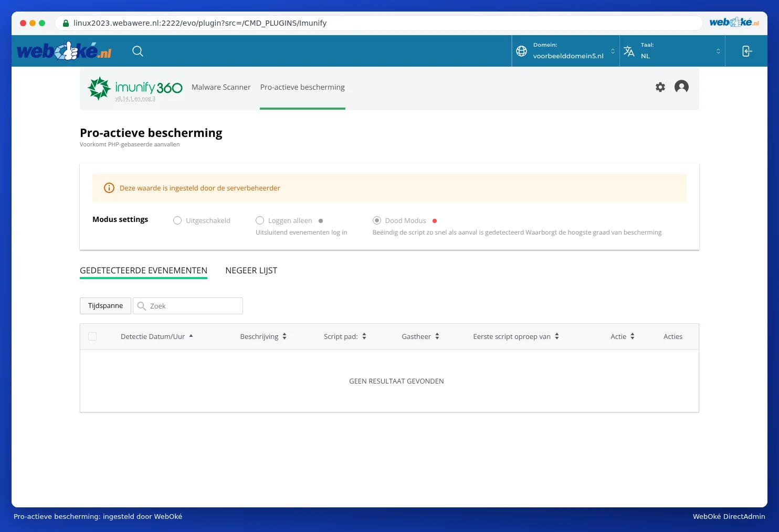This screenshot has width=779, height=532.
Task: Click the Imunify360 logo
Action: (x=135, y=88)
